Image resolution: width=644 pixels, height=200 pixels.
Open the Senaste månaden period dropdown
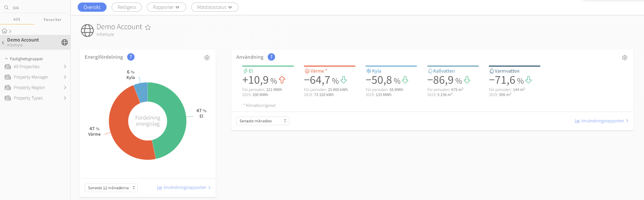[x=263, y=121]
